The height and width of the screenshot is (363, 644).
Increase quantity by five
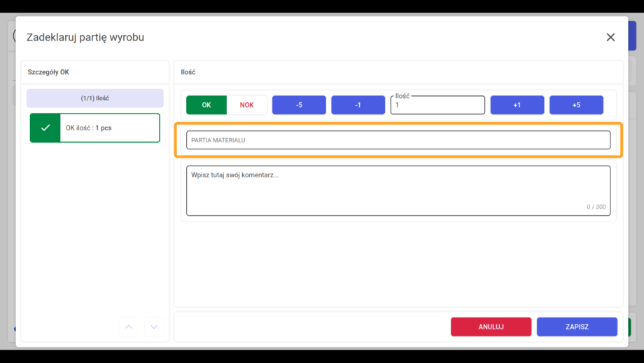576,105
